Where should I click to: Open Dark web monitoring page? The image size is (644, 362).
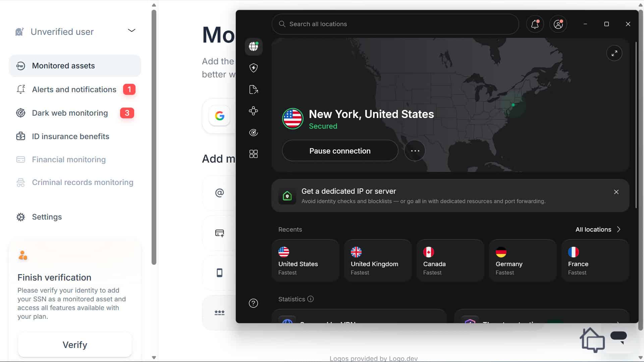coord(75,113)
